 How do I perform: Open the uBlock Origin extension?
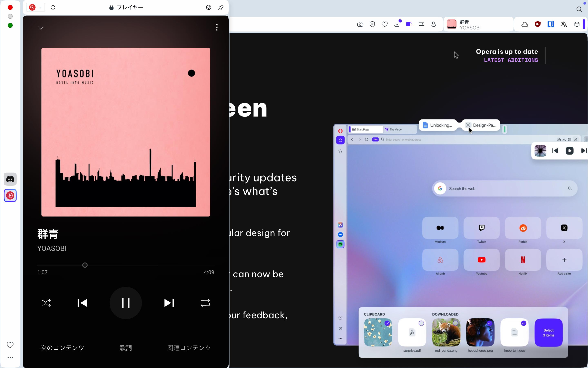[x=538, y=24]
